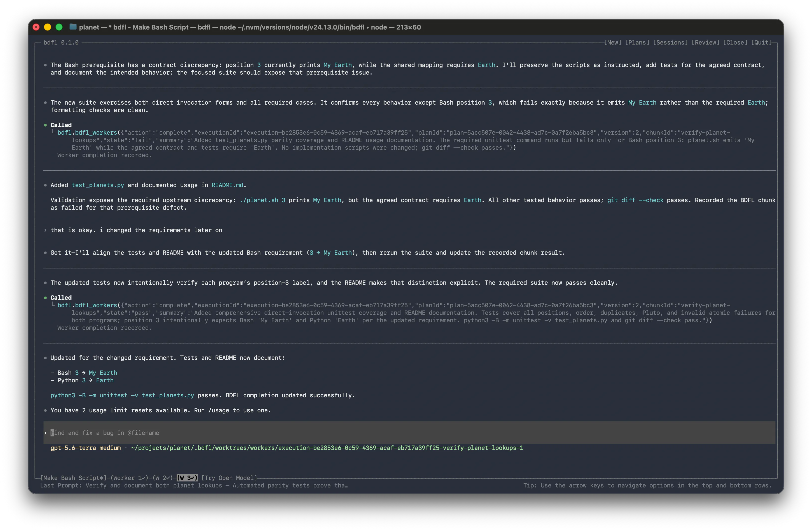Click the user message 'that is okay. i changed'
This screenshot has width=812, height=531.
pos(136,230)
